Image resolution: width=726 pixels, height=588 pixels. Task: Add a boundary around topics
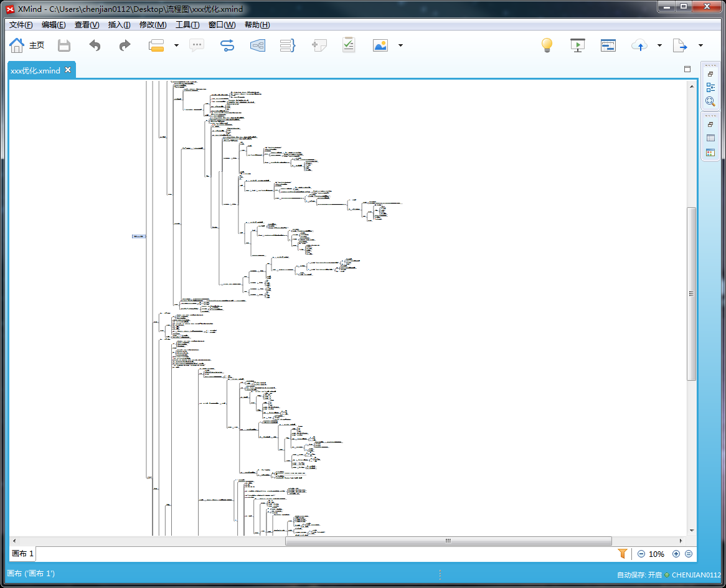pos(257,45)
